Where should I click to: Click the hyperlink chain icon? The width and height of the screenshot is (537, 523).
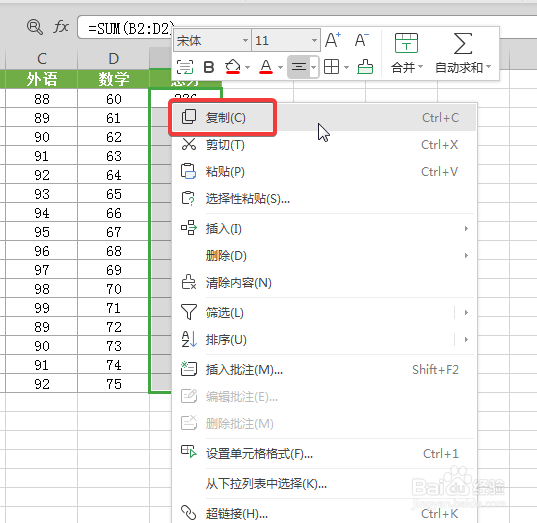[189, 513]
